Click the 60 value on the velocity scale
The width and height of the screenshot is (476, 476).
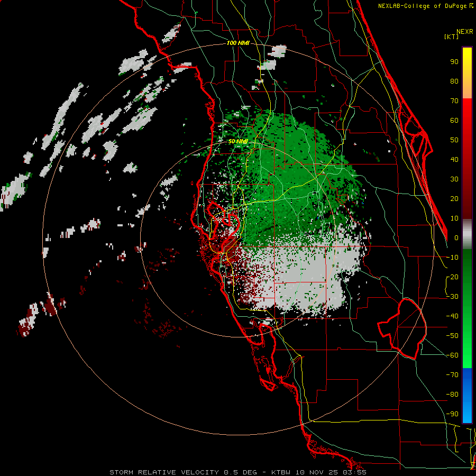pos(454,120)
